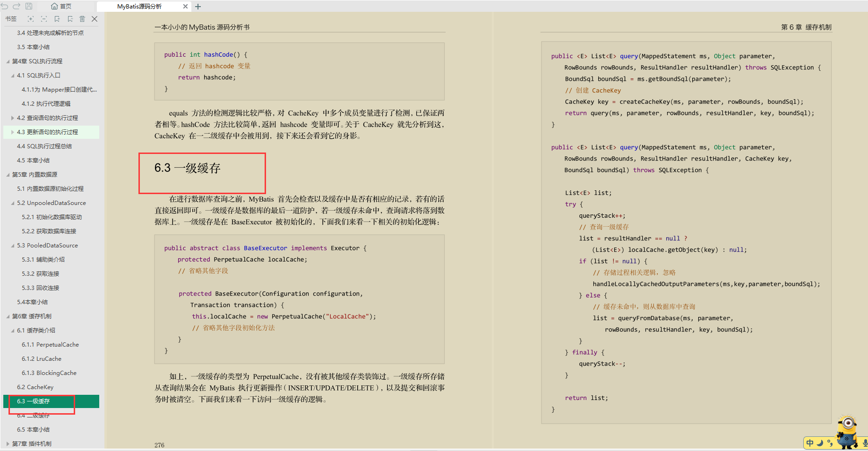Click the undo arrow icon
Viewport: 868px width, 451px height.
pos(5,6)
